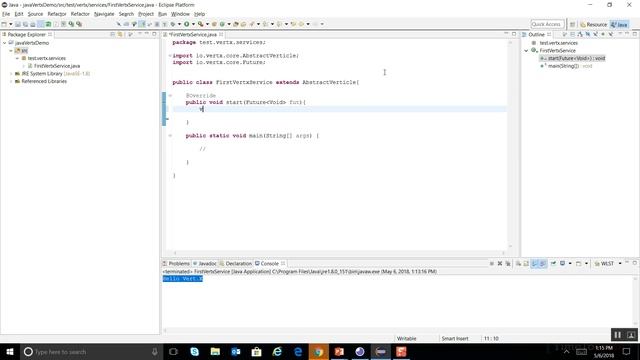Open the Navigate menu
This screenshot has width=640, height=360.
coord(104,14)
